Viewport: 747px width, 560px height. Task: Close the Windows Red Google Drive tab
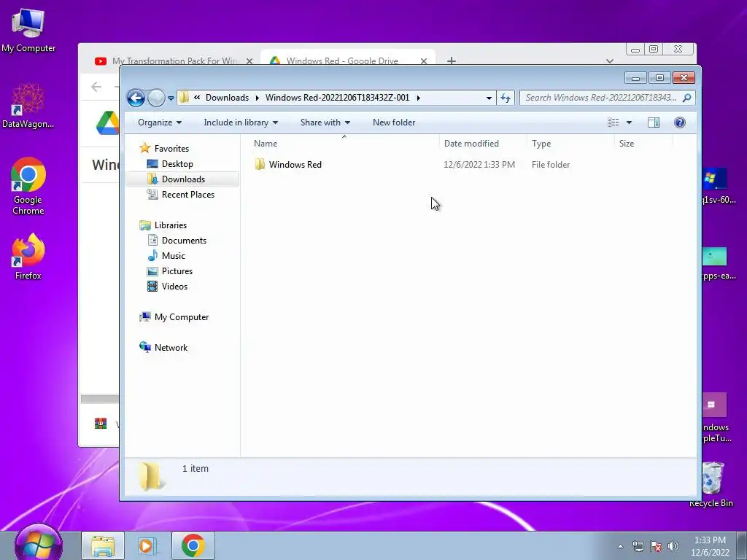tap(424, 61)
